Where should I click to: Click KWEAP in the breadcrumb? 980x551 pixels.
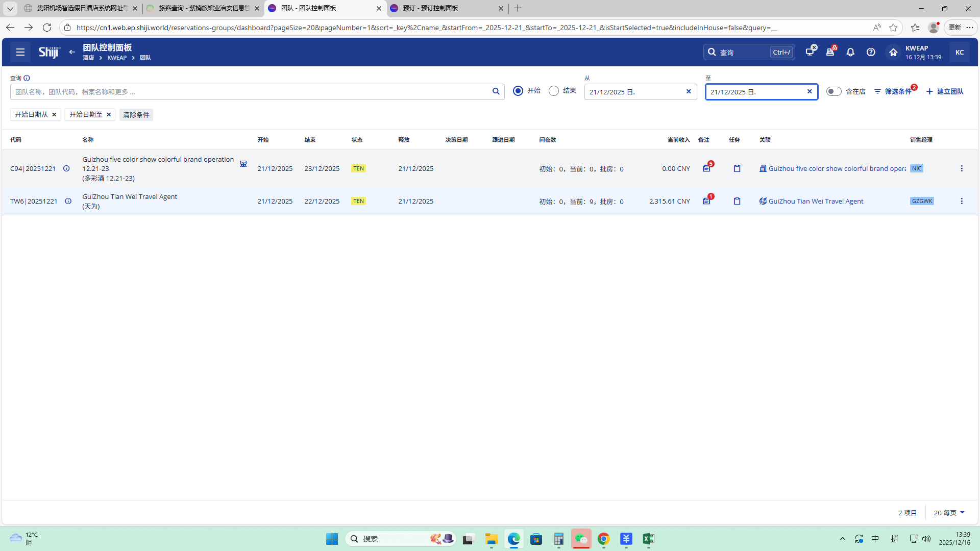[117, 58]
